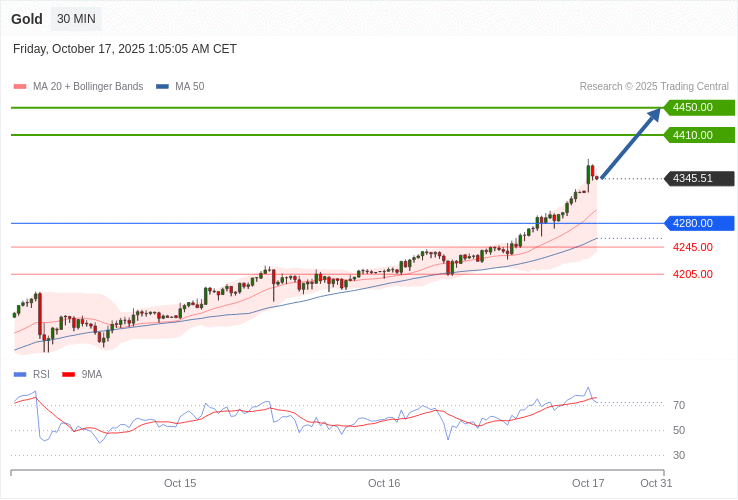Click the 4450.00 green price tag

[699, 107]
